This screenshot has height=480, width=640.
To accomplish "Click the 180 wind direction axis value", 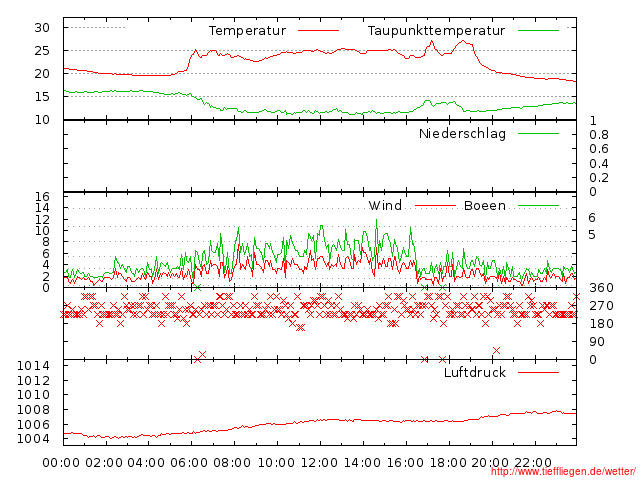I will tap(601, 324).
